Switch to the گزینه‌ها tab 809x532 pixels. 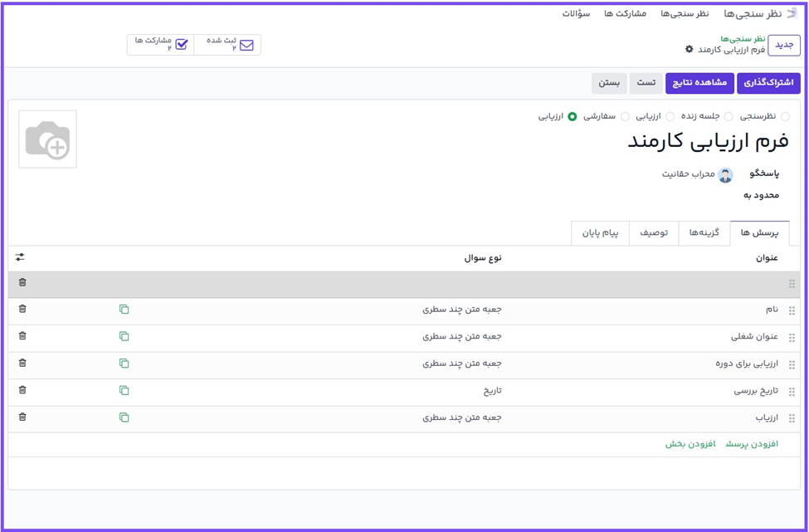point(704,233)
